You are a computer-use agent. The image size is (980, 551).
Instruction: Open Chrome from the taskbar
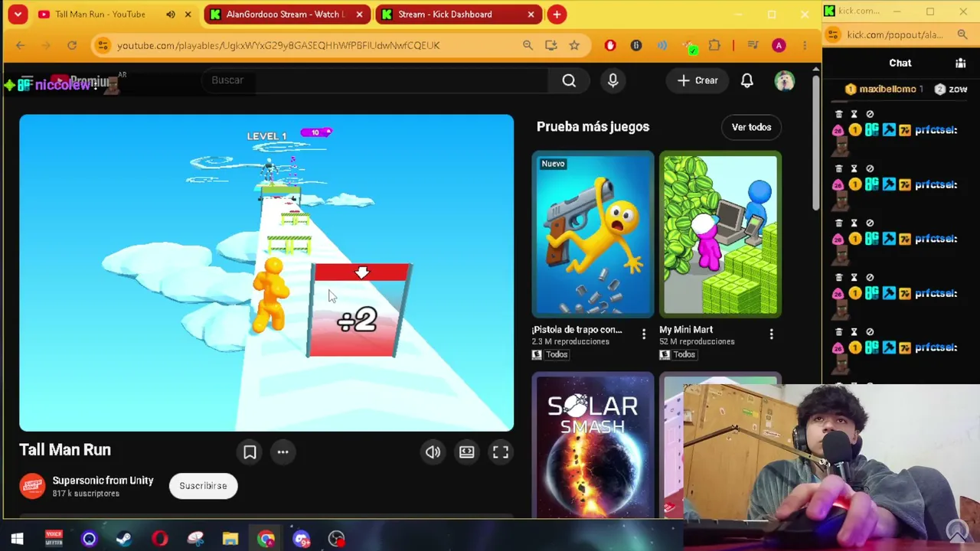point(266,539)
